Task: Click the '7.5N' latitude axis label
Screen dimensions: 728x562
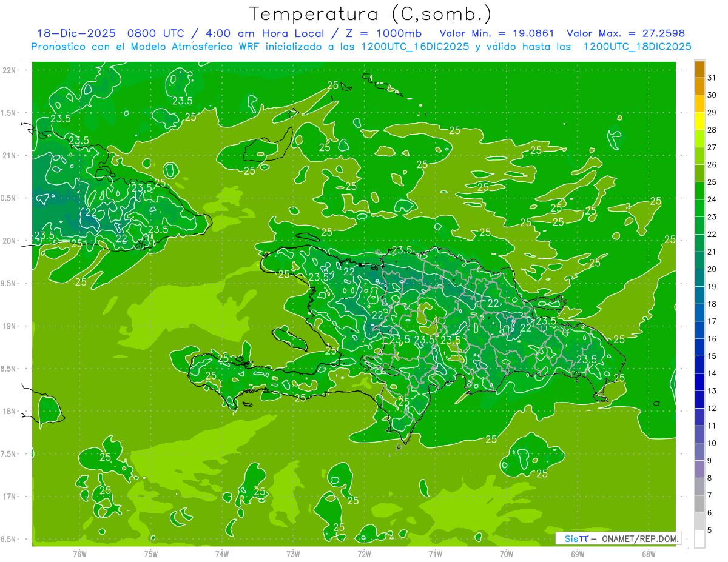Action: pyautogui.click(x=8, y=453)
